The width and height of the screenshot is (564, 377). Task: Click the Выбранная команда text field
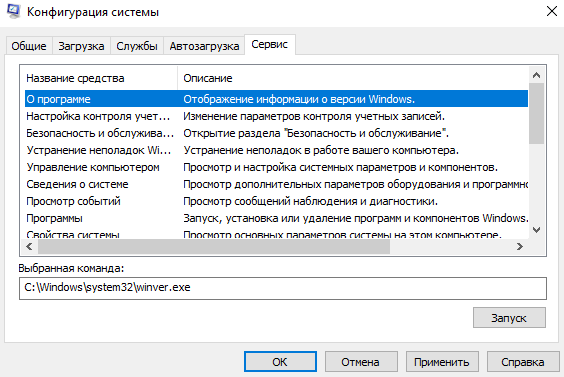click(x=283, y=288)
